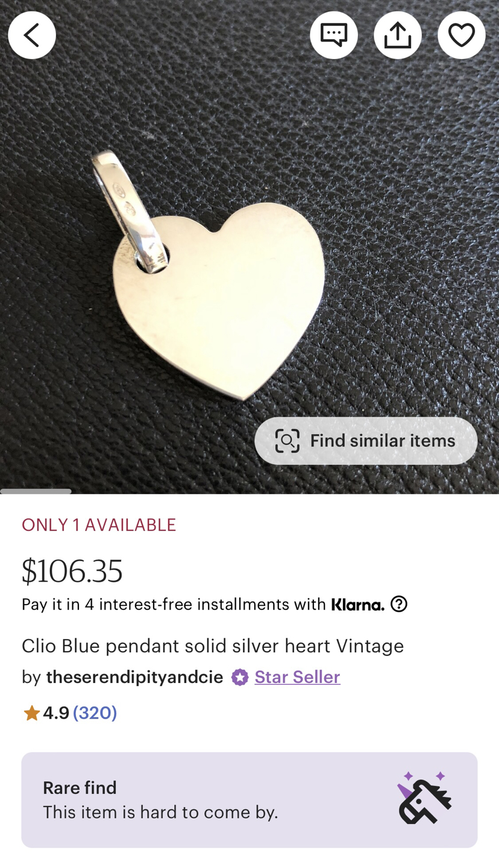
Task: Tap the Clio Blue pendant title
Action: (x=213, y=646)
